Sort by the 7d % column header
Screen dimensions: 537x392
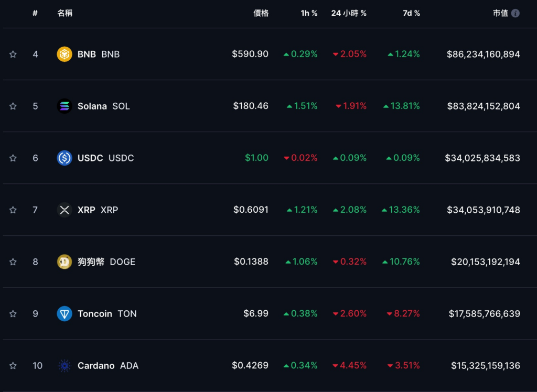coord(411,13)
